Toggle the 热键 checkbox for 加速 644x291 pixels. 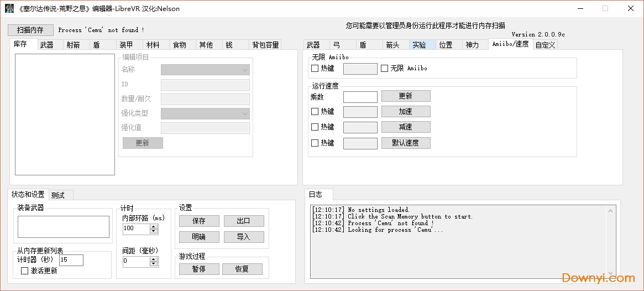pyautogui.click(x=315, y=111)
